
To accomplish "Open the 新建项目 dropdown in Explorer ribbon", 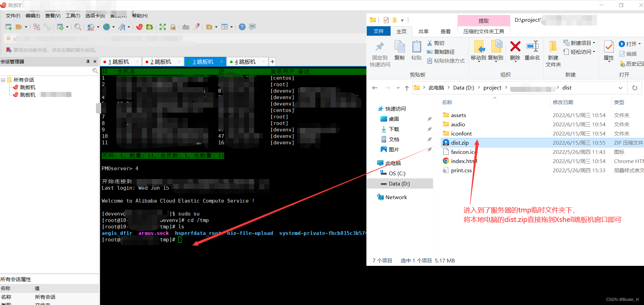I will coord(579,43).
